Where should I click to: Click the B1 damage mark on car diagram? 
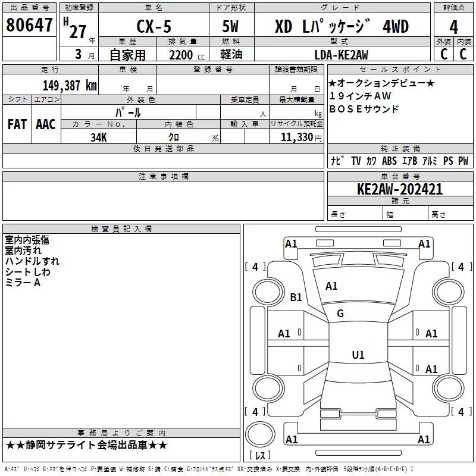pos(296,297)
